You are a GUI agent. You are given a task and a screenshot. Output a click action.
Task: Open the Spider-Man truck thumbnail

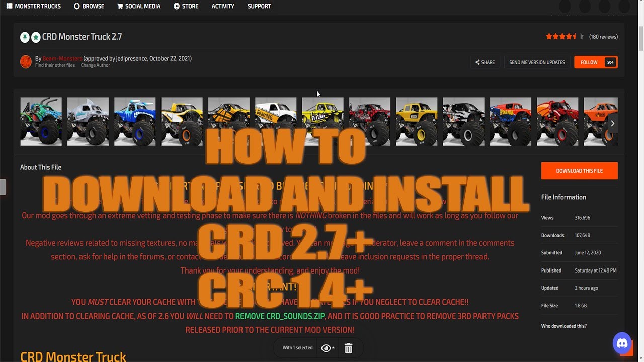[511, 122]
